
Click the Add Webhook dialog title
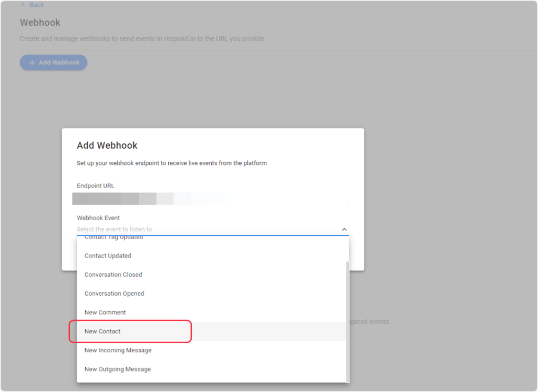point(107,146)
